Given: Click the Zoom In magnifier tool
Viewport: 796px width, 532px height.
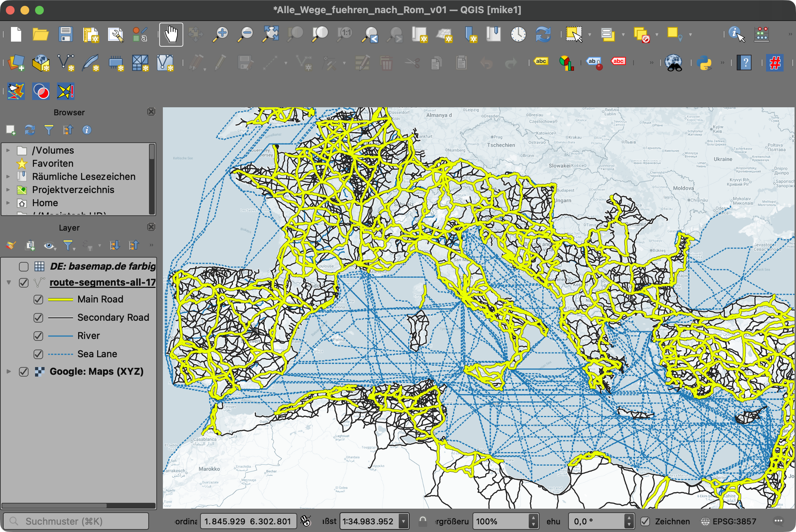Looking at the screenshot, I should point(221,35).
